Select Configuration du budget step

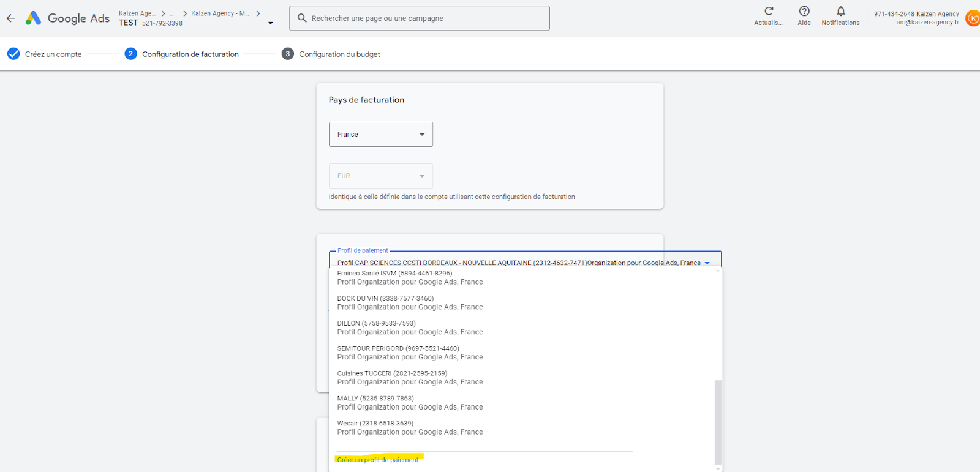coord(331,54)
